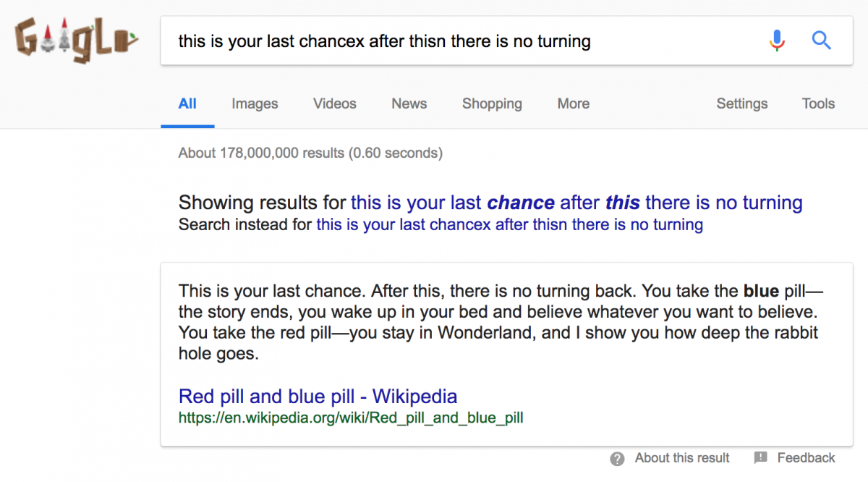The width and height of the screenshot is (868, 482).
Task: Open the Videos tab
Action: point(335,103)
